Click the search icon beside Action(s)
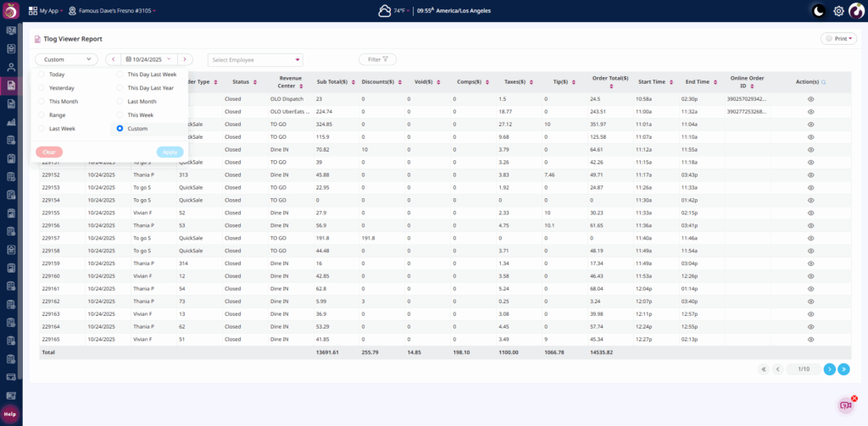 click(823, 82)
